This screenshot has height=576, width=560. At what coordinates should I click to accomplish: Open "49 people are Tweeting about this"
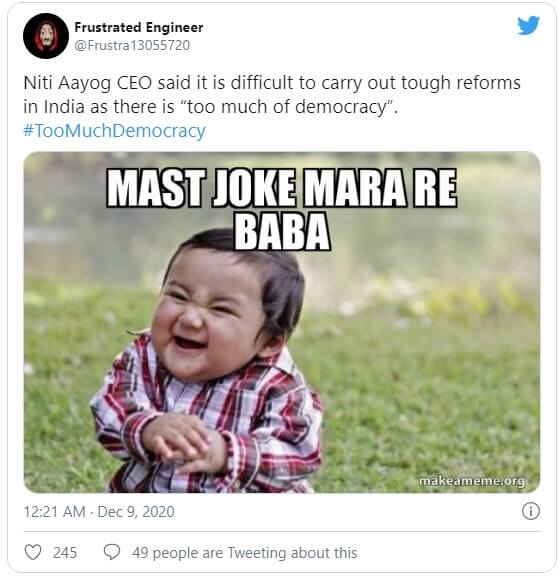(x=245, y=552)
